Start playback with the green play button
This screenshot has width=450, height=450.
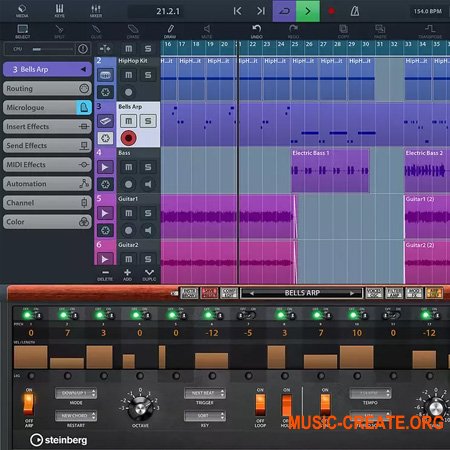[308, 11]
